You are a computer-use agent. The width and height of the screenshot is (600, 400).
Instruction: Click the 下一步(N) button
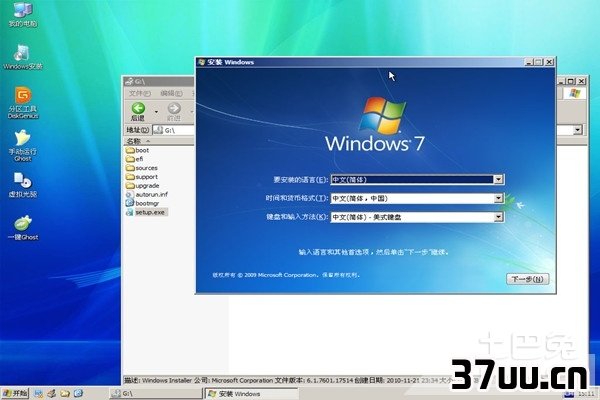[527, 279]
